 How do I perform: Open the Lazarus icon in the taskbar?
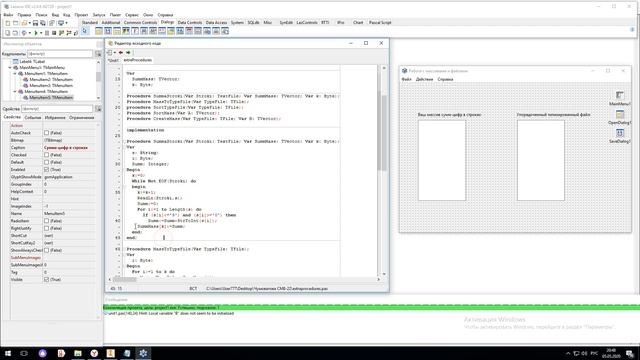[x=143, y=353]
